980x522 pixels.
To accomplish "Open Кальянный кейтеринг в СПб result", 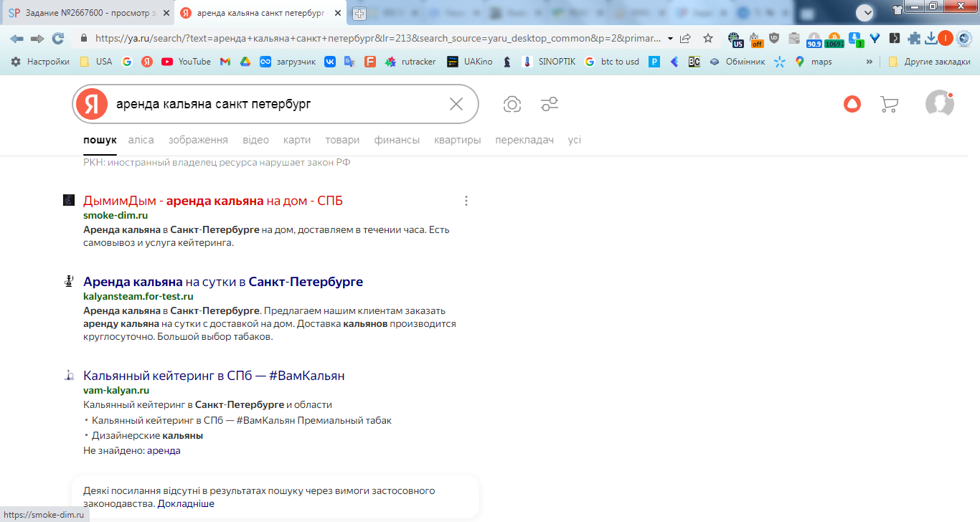I will click(x=214, y=376).
